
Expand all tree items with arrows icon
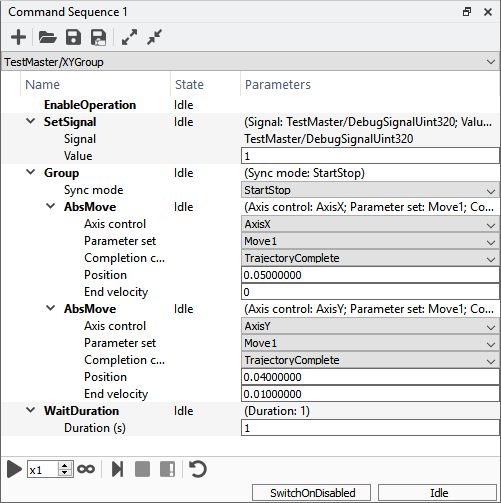129,37
